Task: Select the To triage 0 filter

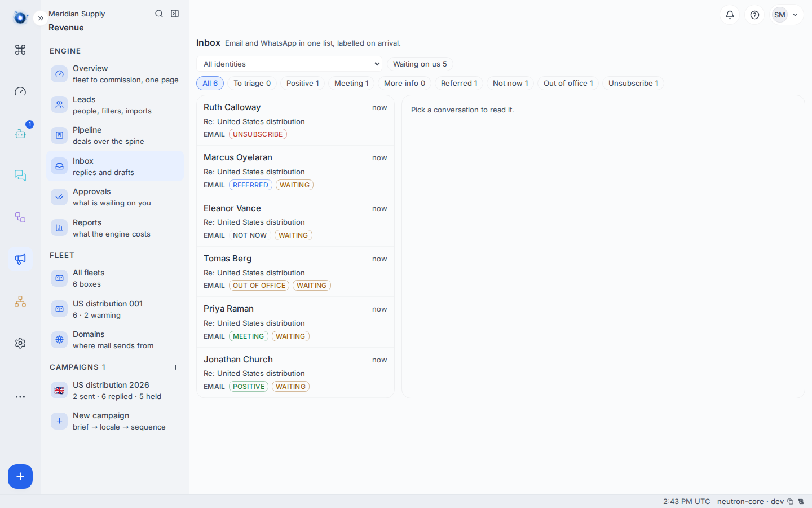Action: pyautogui.click(x=252, y=83)
